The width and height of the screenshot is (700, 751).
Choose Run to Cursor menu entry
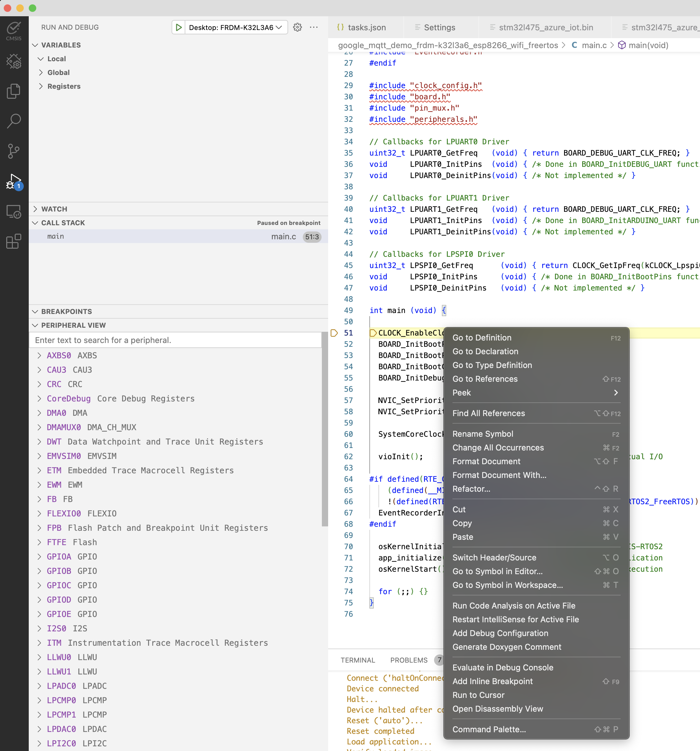[478, 695]
